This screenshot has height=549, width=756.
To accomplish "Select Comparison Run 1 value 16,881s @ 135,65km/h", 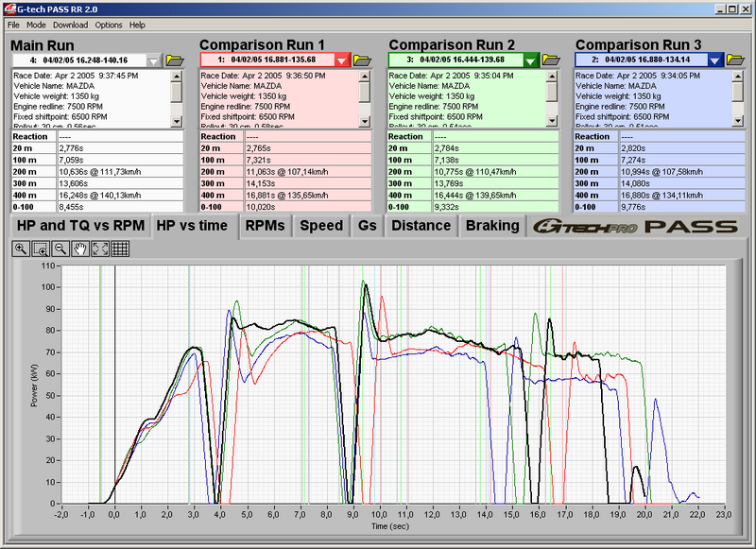I will pos(308,196).
